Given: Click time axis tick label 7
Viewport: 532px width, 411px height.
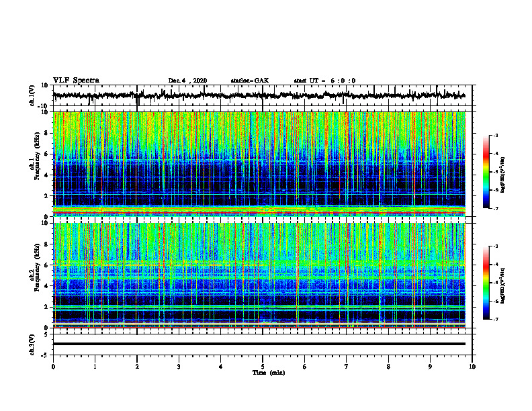Looking at the screenshot, I should click(347, 367).
